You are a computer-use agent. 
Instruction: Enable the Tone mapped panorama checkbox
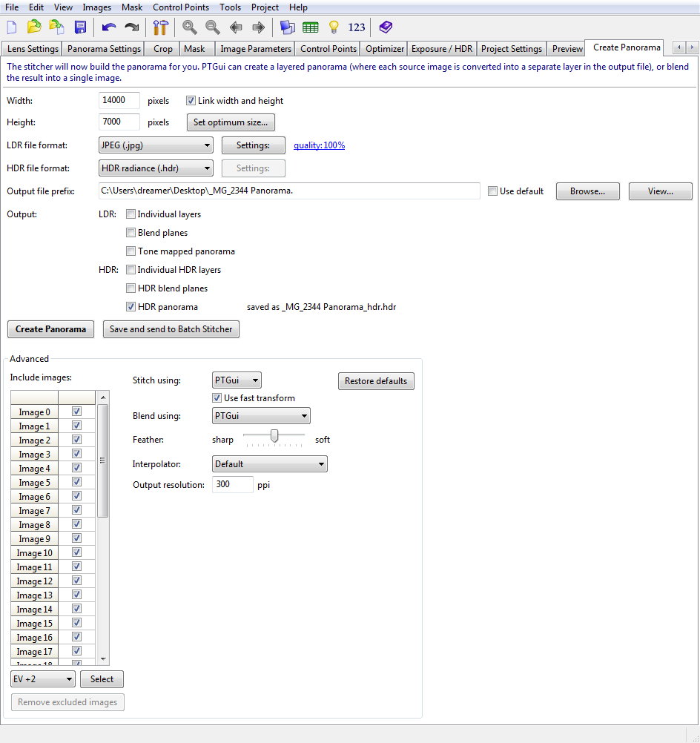(131, 251)
